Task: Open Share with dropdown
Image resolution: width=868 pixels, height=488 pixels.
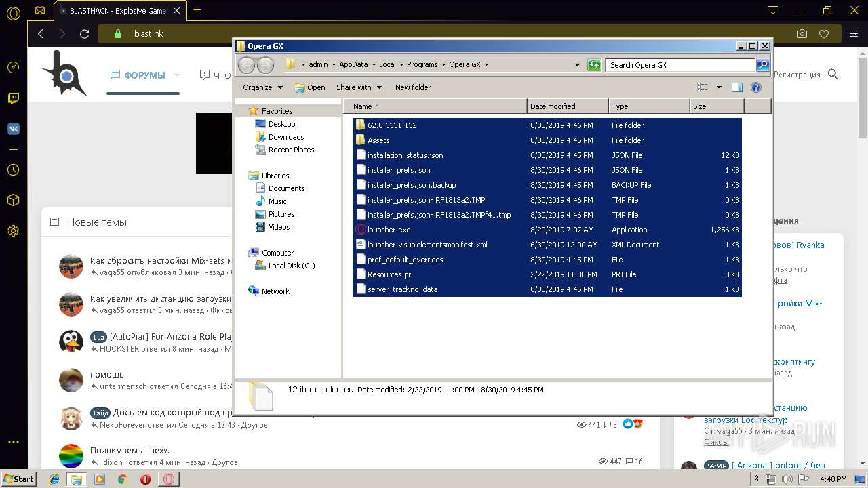Action: [359, 87]
